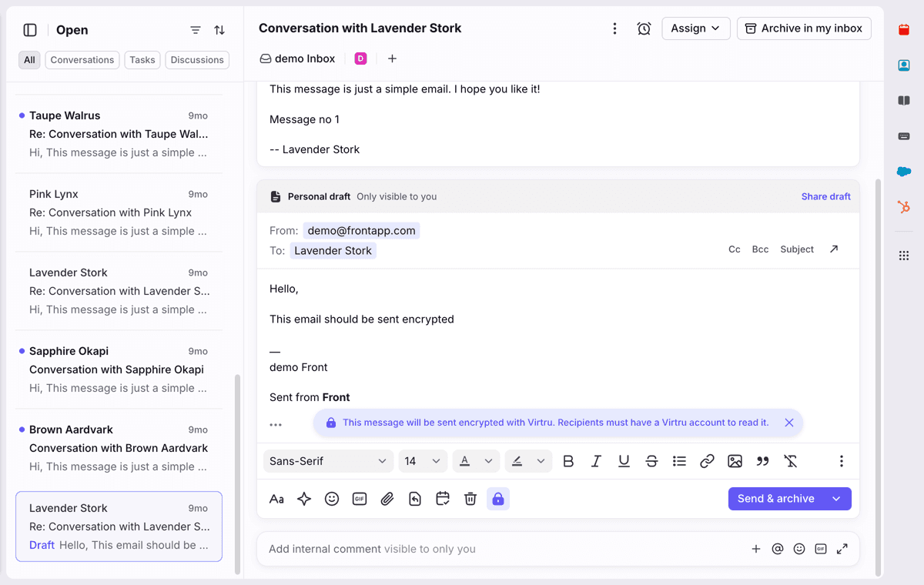Screen dimensions: 924x585
Task: Add a GIF to the comment
Action: tap(821, 549)
